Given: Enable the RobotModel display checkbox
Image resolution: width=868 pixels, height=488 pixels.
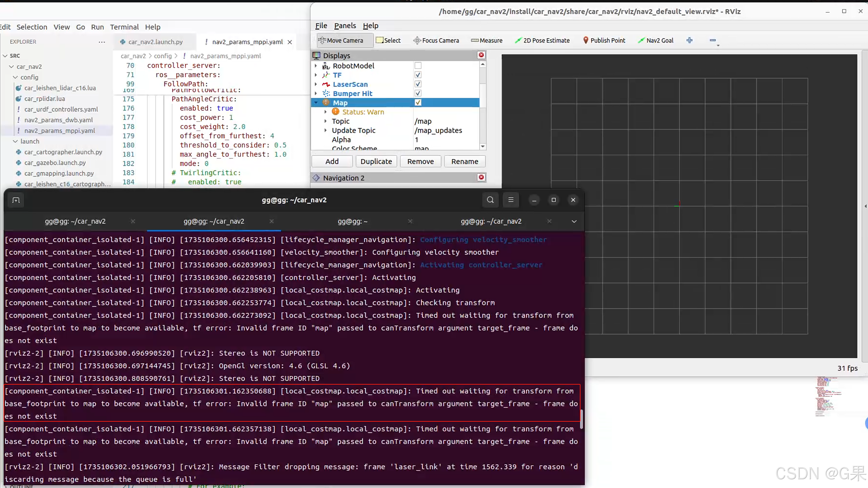Looking at the screenshot, I should [x=418, y=66].
